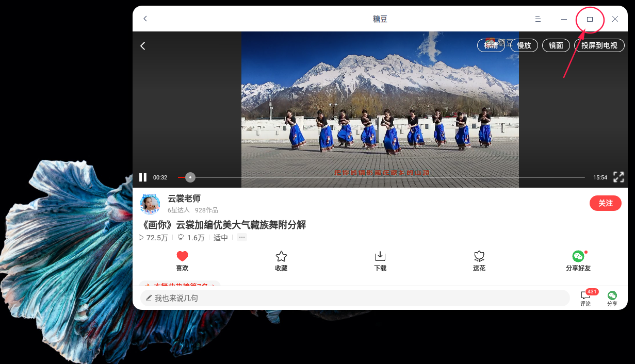This screenshot has width=635, height=364.
Task: Click 投屏到电视 to cast to TV
Action: click(x=599, y=45)
